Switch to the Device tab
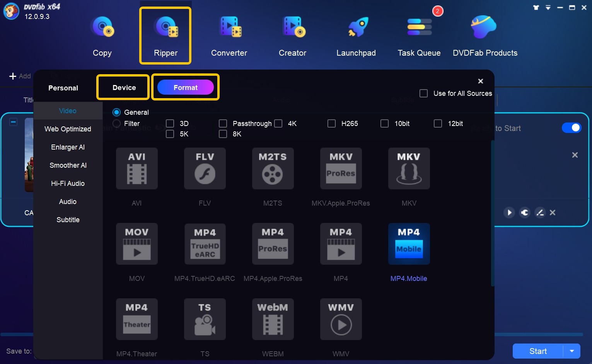This screenshot has width=592, height=364. click(124, 88)
